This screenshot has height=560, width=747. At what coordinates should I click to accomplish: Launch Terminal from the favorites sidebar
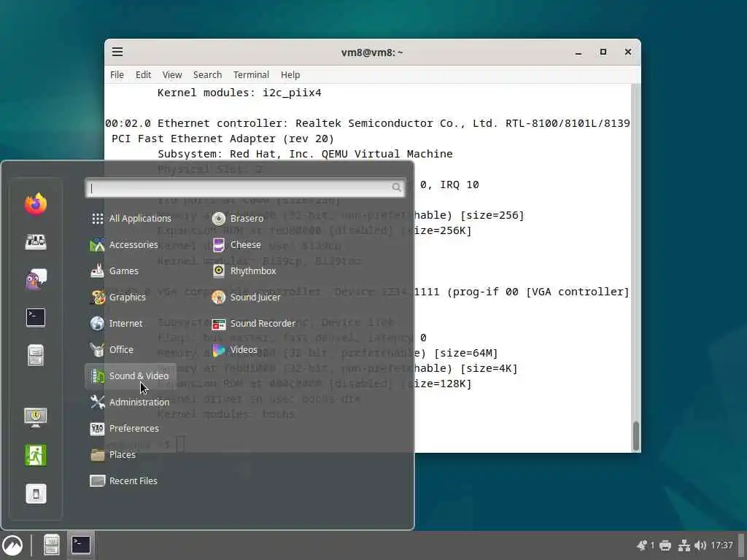tap(36, 317)
